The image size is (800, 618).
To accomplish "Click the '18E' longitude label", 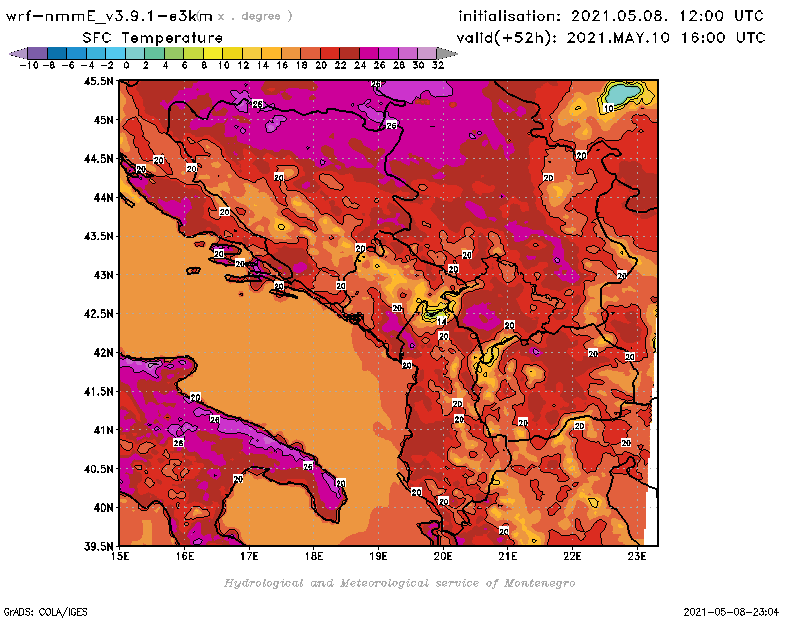I will coord(314,556).
